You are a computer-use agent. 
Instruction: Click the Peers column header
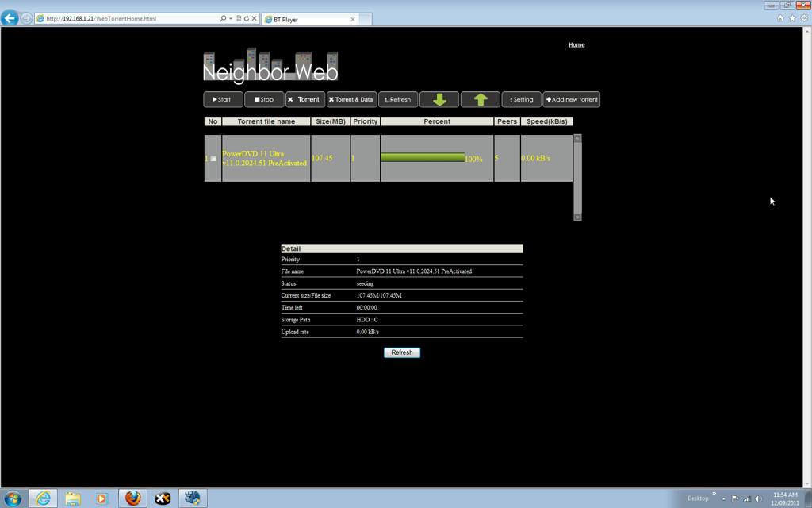[x=507, y=121]
